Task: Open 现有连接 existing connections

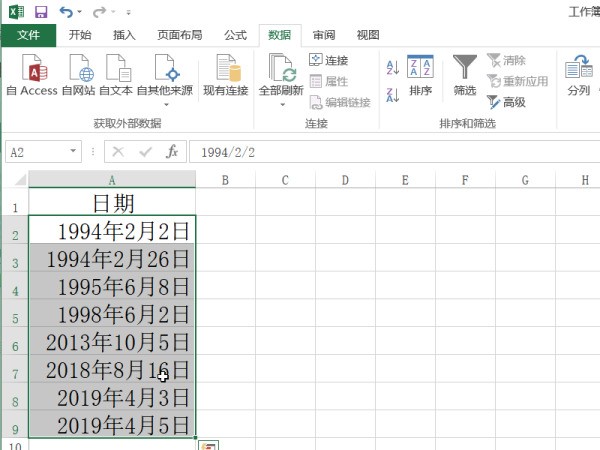Action: point(225,74)
